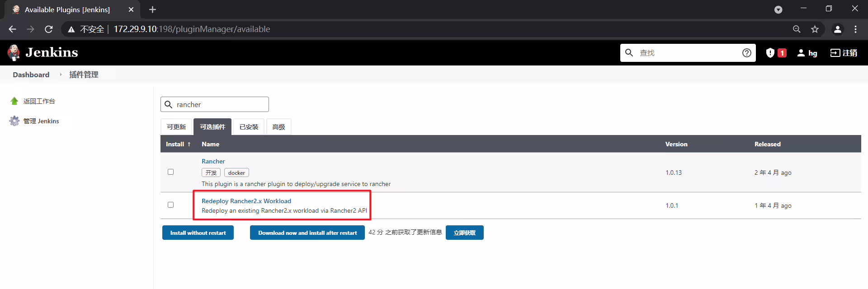The image size is (868, 289).
Task: Switch to the 高级 tab
Action: (278, 127)
